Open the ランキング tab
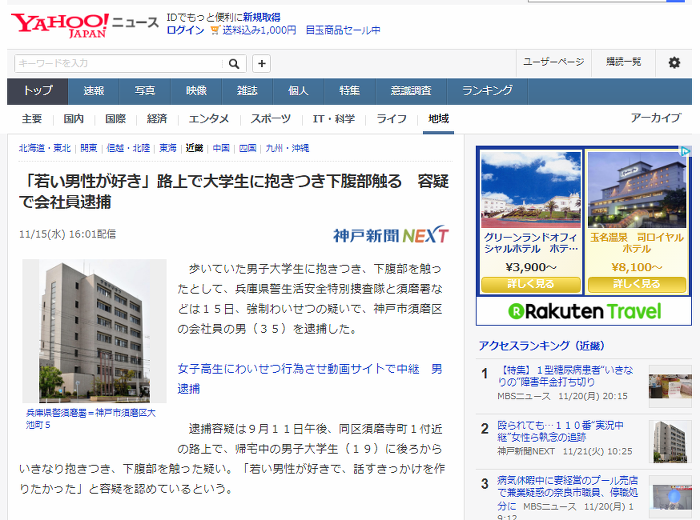 [x=487, y=91]
